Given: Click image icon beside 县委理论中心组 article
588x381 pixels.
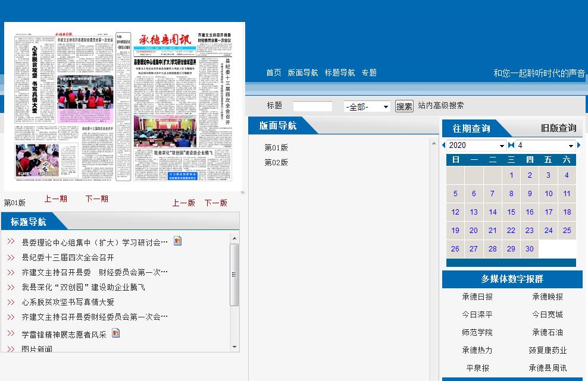Looking at the screenshot, I should pos(177,241).
